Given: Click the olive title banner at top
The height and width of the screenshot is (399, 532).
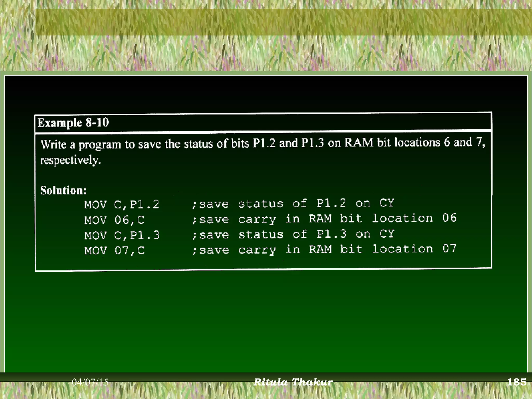Looking at the screenshot, I should 283,22.
